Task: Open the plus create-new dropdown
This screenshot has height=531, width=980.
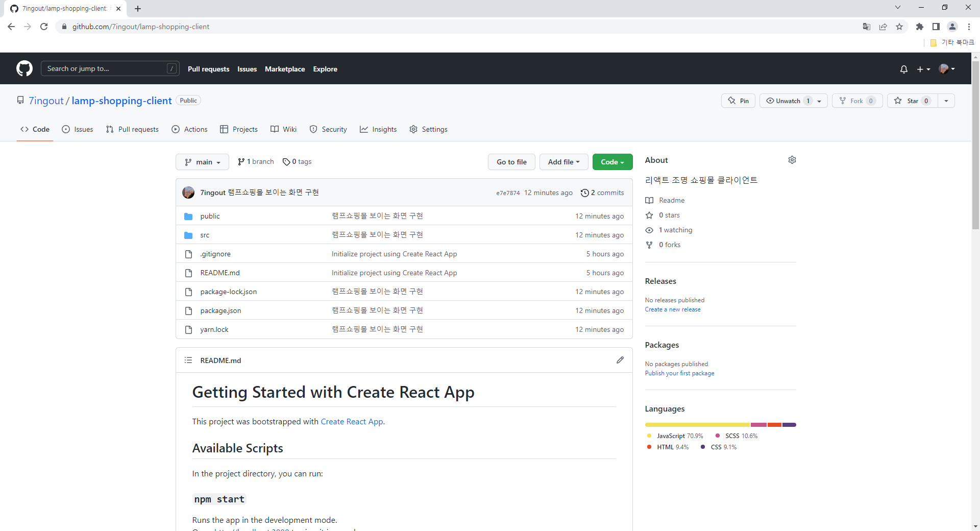Action: click(x=923, y=69)
